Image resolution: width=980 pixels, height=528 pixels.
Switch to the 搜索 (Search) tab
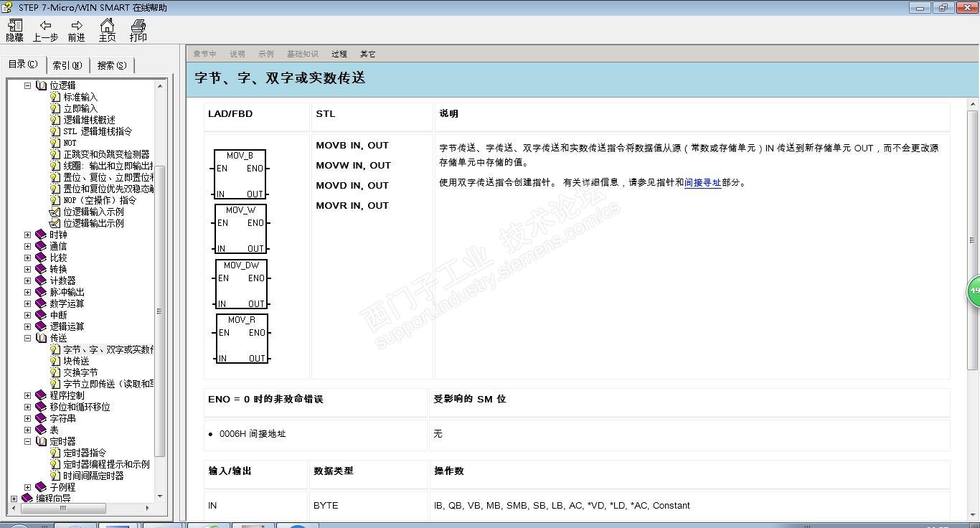click(112, 65)
